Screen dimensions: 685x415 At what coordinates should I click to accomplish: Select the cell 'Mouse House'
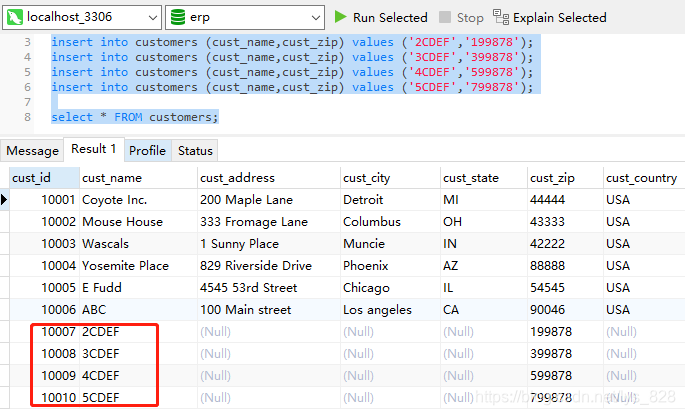coord(138,221)
